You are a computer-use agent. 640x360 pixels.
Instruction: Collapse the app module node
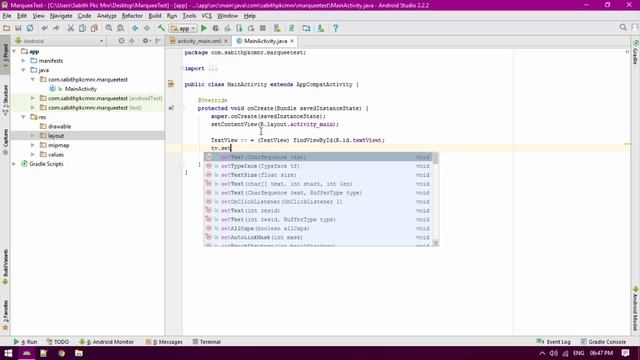coord(15,51)
